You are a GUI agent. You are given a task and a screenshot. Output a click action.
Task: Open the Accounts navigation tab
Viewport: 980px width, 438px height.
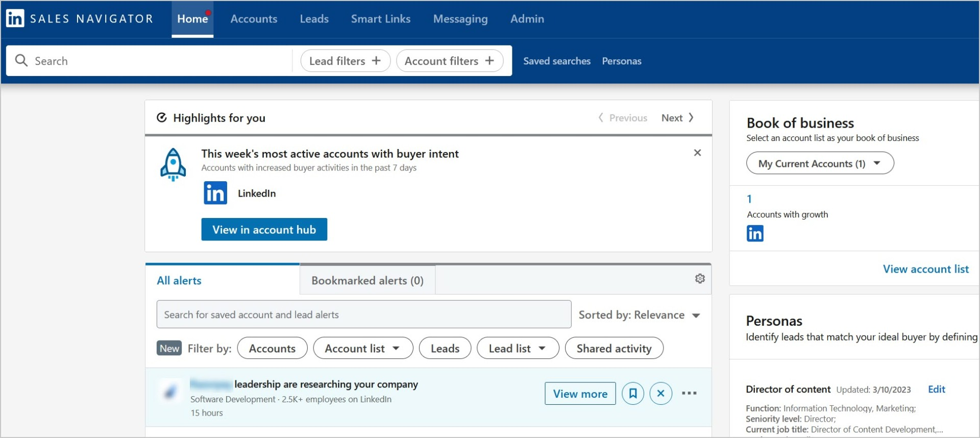point(254,19)
